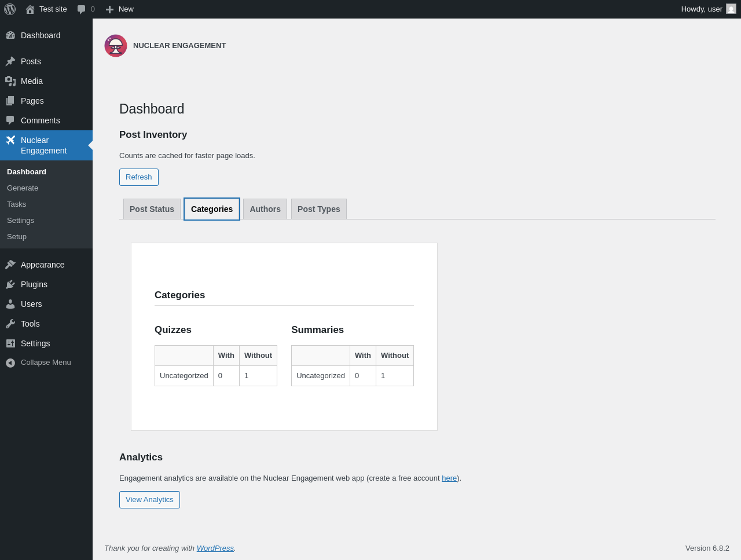Click the Post Inventory heading
The width and height of the screenshot is (741, 560).
pos(153,135)
